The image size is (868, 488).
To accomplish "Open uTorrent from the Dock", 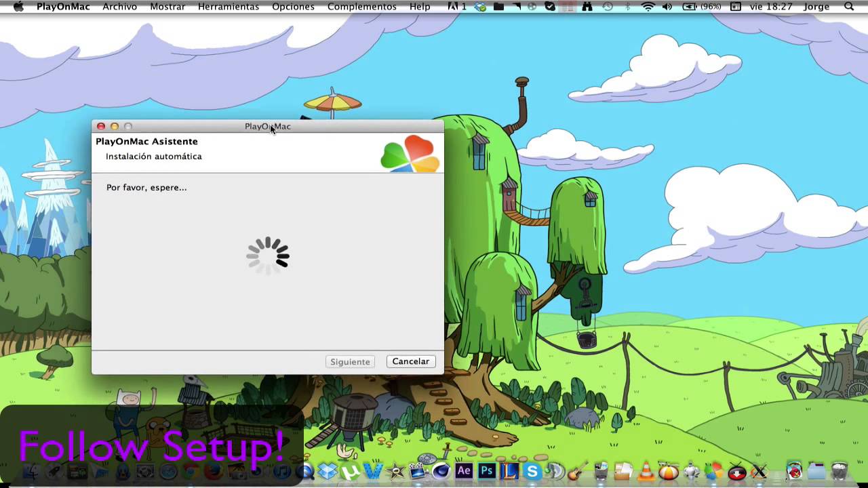I will point(351,472).
